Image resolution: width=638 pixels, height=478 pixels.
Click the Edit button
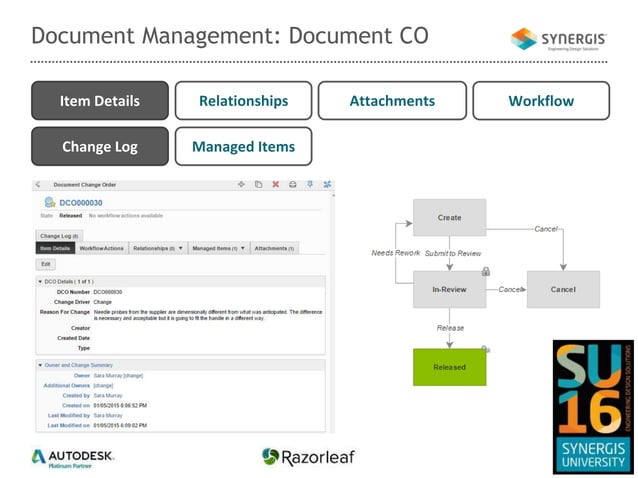[46, 264]
